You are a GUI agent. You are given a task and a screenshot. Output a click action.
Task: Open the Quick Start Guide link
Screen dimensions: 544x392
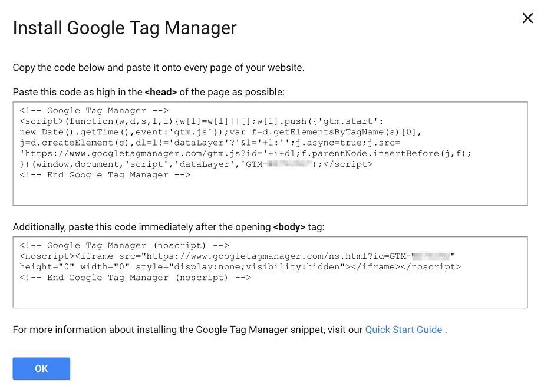click(x=403, y=330)
